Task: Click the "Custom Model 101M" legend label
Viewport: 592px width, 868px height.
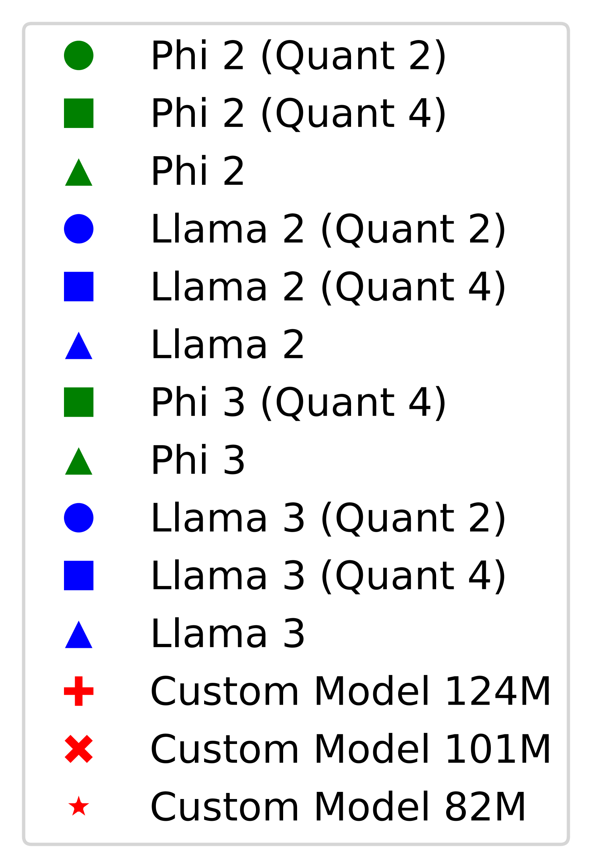Action: pyautogui.click(x=350, y=749)
